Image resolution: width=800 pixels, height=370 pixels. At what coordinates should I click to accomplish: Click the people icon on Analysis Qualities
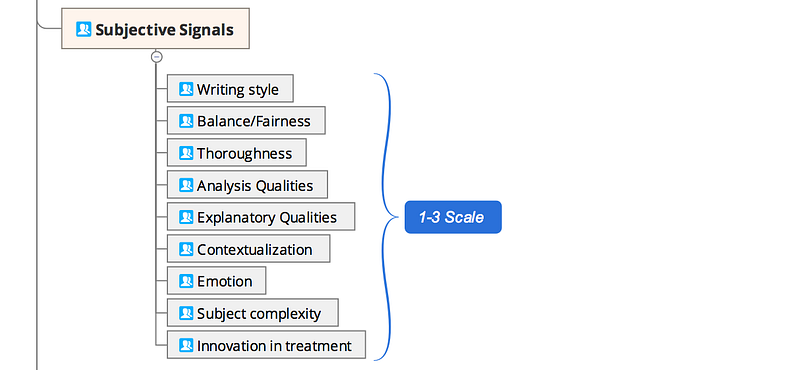point(186,185)
